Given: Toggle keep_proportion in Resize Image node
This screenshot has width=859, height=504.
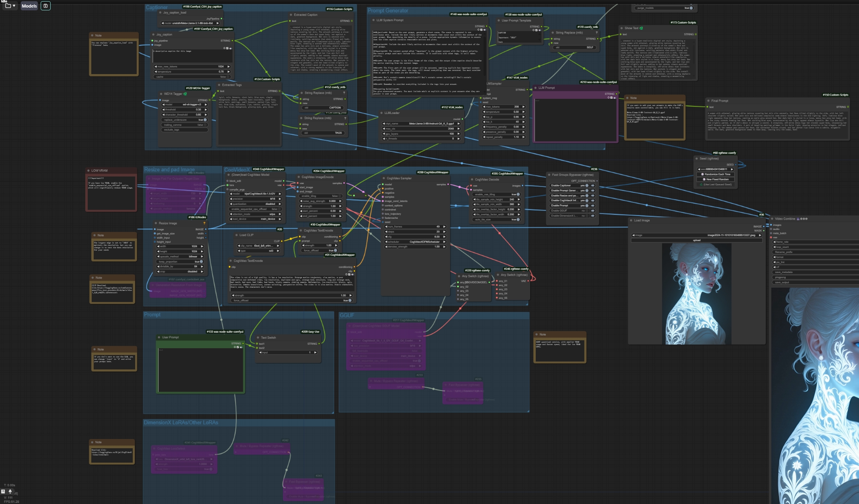Looking at the screenshot, I should [201, 262].
